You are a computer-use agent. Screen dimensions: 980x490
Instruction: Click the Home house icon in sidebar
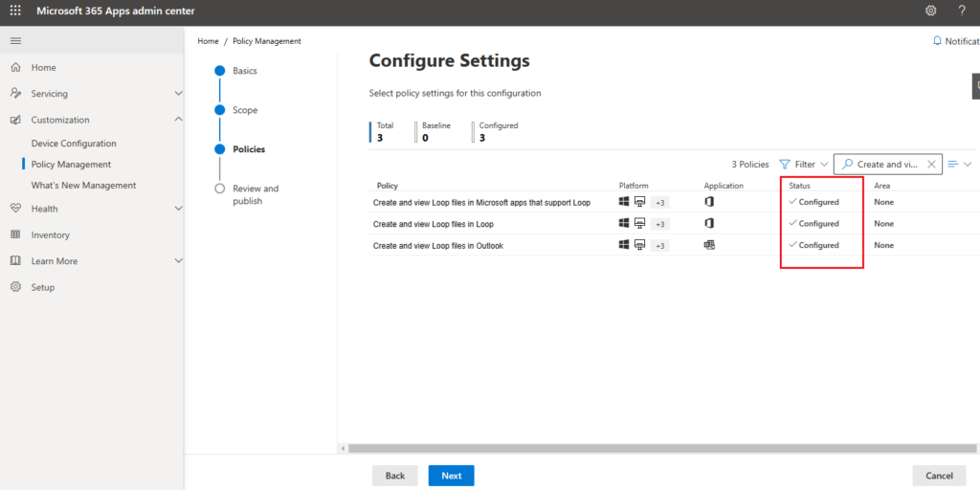coord(16,68)
